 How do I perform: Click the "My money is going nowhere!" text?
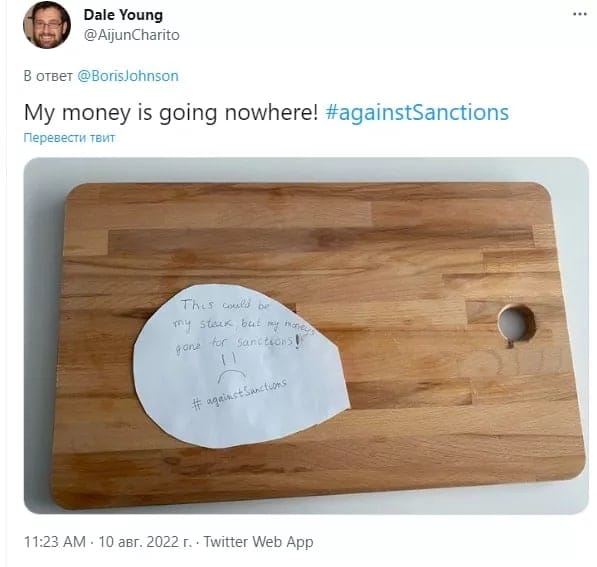point(171,113)
